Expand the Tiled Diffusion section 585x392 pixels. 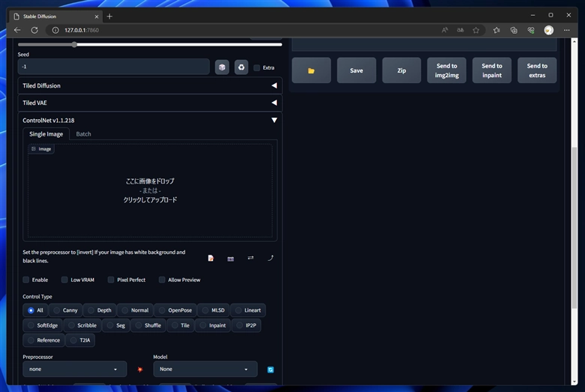coord(150,85)
